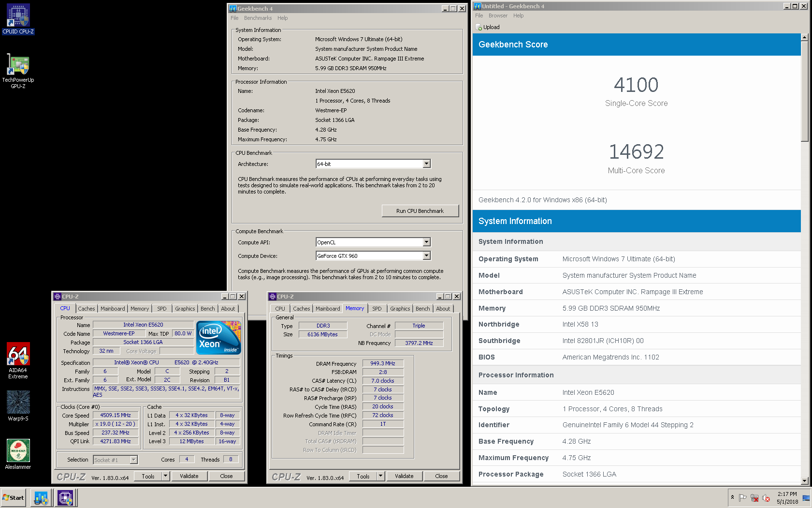Click the taskbar clock showing 2:17 PM
812x508 pixels.
pyautogui.click(x=787, y=498)
